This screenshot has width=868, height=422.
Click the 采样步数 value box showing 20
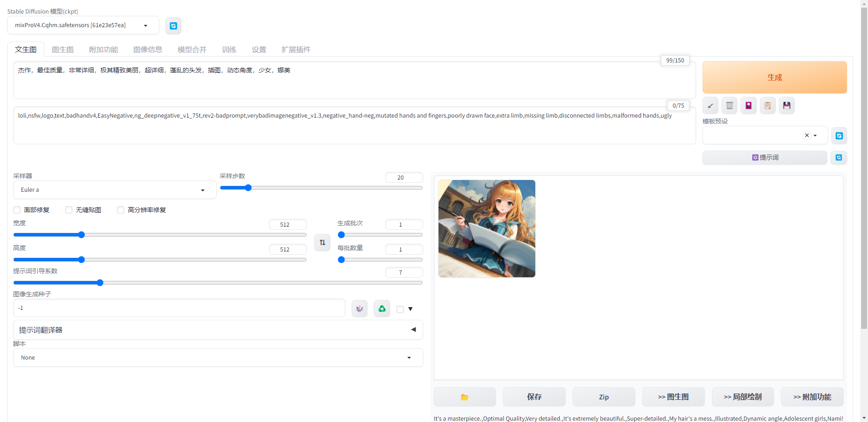pyautogui.click(x=404, y=177)
